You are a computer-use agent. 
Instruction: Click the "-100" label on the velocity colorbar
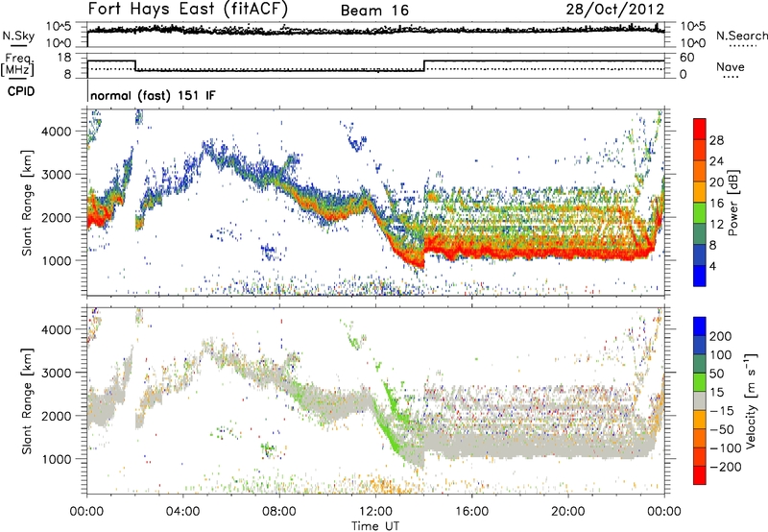click(726, 448)
